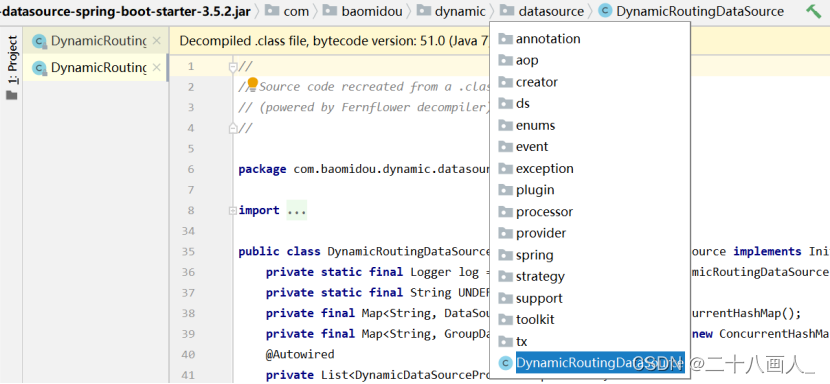Click the class icon in breadcrumb bar

(606, 11)
